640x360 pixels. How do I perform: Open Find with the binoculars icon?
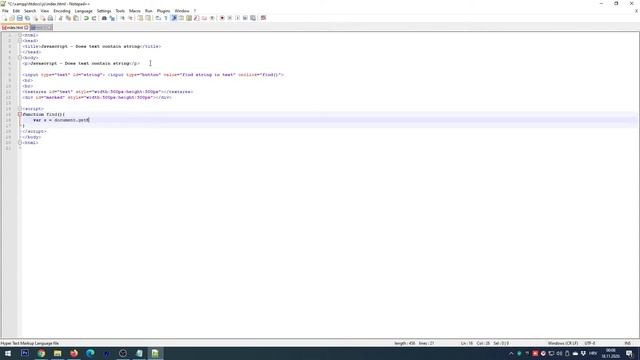(104, 18)
